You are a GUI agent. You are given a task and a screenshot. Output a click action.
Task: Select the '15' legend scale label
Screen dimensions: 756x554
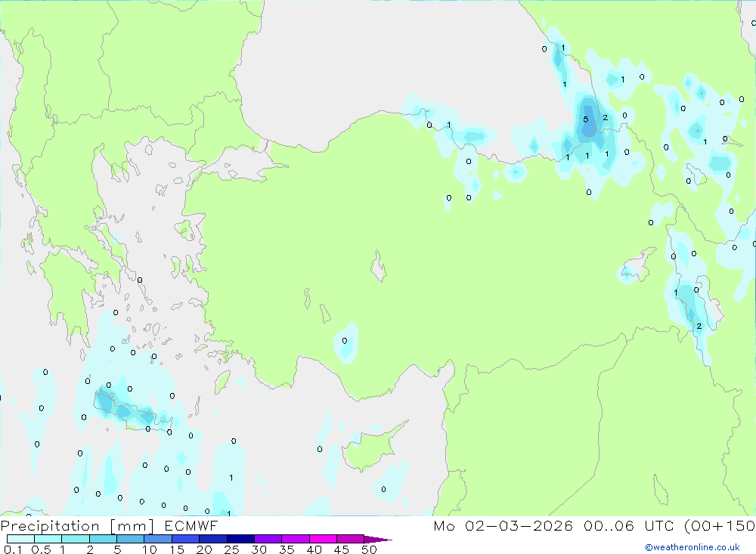coord(177,549)
